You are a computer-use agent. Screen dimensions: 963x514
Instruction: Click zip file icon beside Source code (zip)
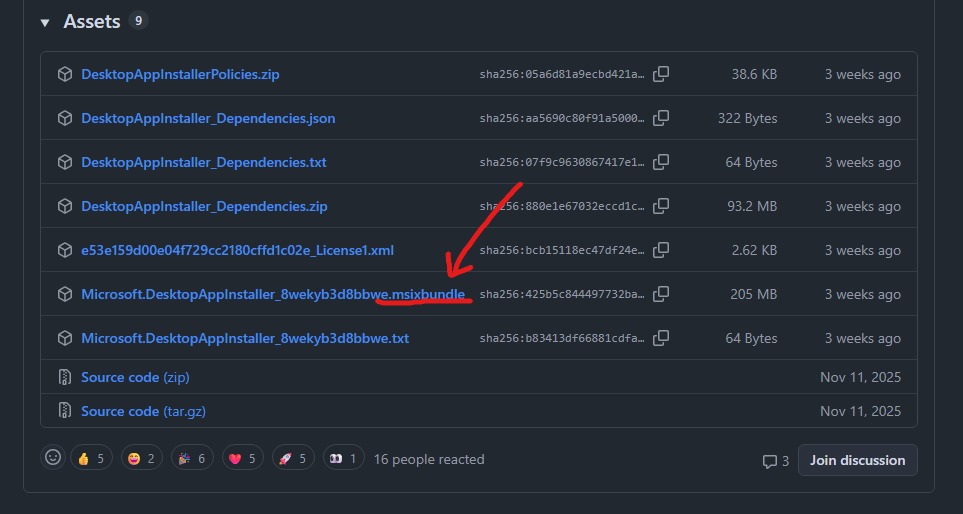[64, 377]
